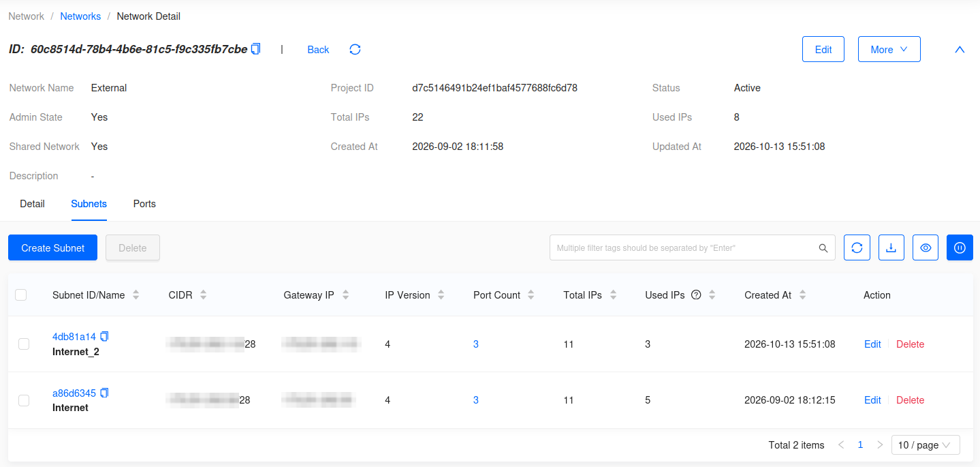Open subnet a86d6345 link
The width and height of the screenshot is (980, 467).
74,393
